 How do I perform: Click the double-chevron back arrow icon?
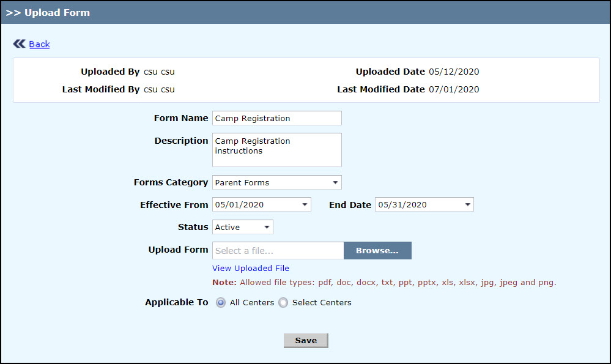pos(19,43)
